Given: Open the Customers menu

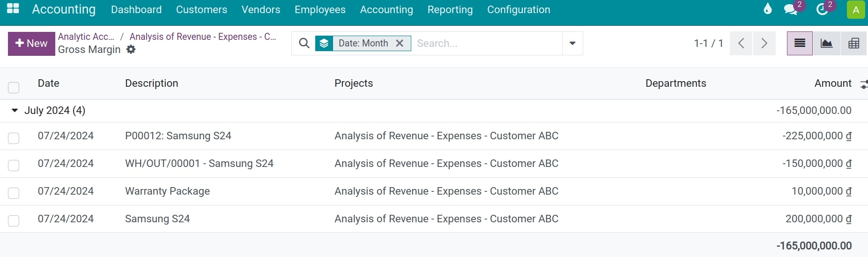Looking at the screenshot, I should pyautogui.click(x=201, y=9).
